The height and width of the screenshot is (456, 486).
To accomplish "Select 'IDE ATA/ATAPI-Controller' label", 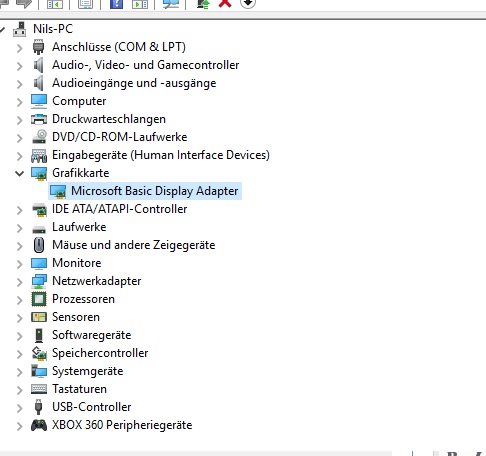I will (119, 209).
